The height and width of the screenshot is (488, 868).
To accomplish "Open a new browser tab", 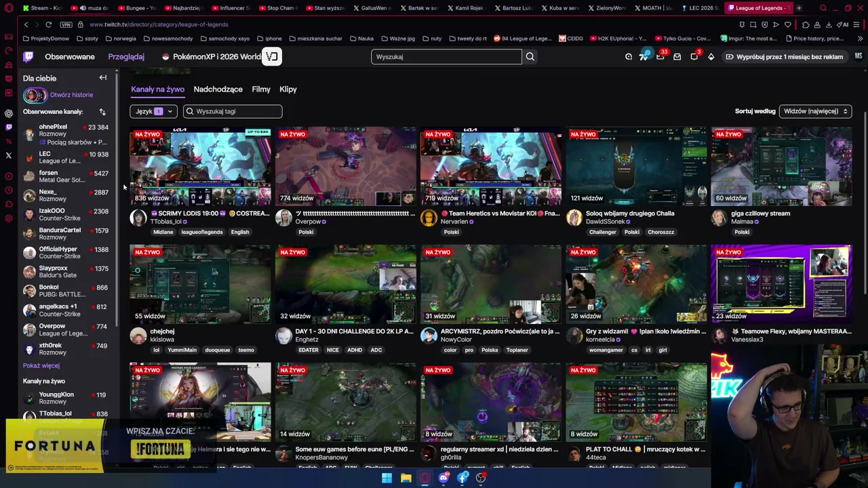I will 799,8.
